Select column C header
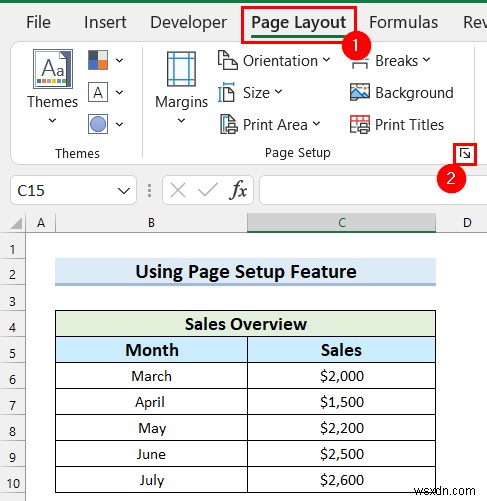487x501 pixels. [x=341, y=223]
